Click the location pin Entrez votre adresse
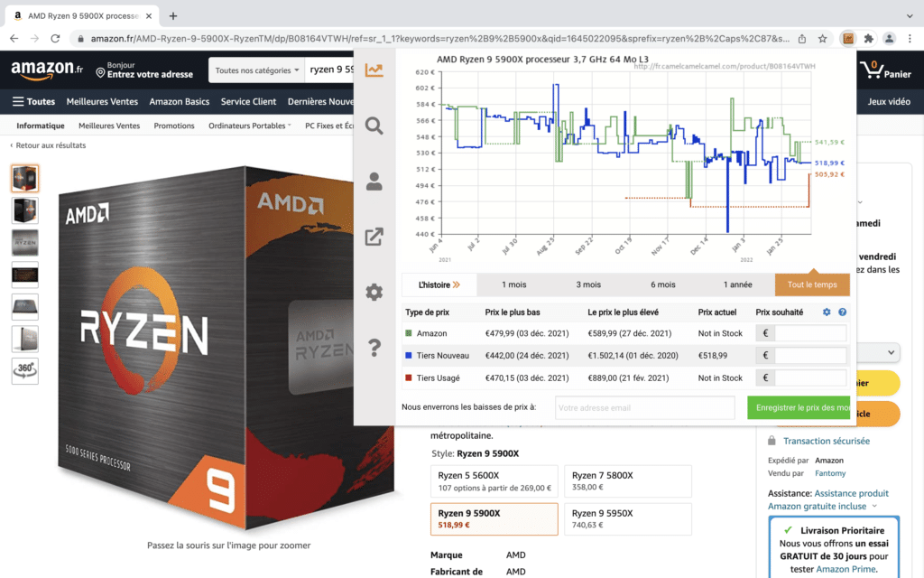This screenshot has width=924, height=578. (x=144, y=70)
